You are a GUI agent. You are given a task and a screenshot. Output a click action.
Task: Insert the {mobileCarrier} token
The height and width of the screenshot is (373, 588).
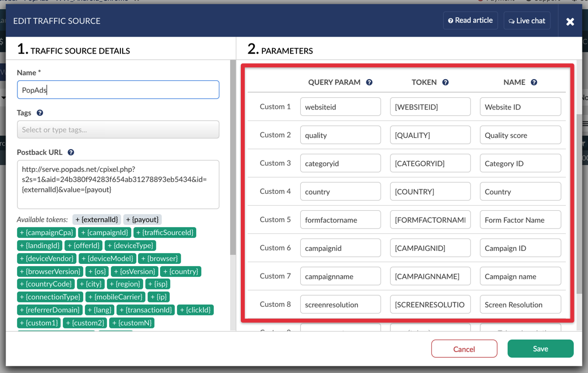tap(115, 297)
